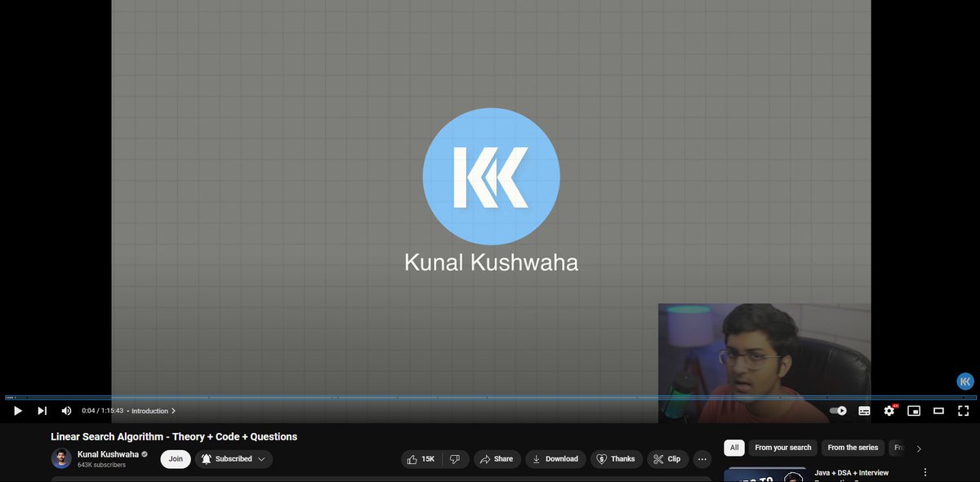
Task: Click the 0:04 / 1:15:43 time display
Action: [102, 411]
